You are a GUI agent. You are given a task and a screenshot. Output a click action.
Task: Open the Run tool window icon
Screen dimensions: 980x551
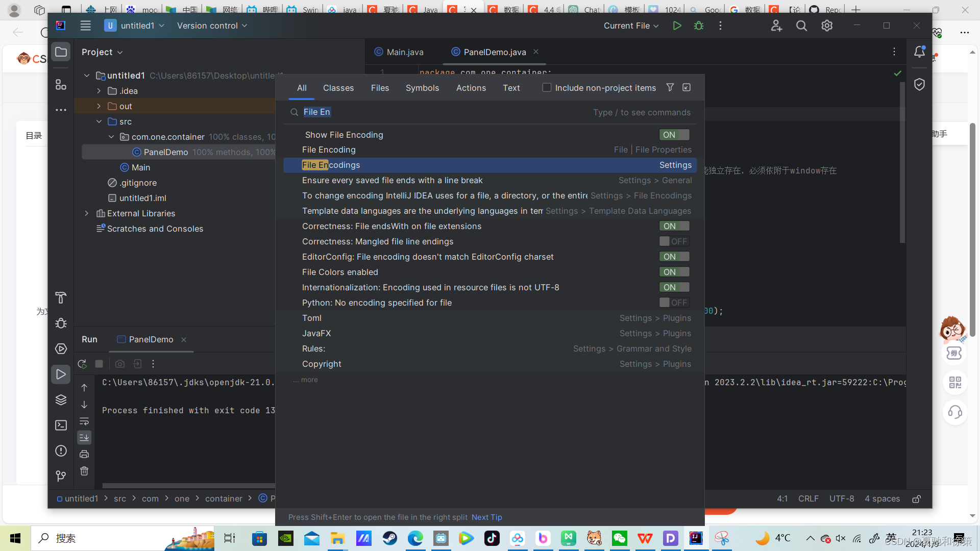61,374
